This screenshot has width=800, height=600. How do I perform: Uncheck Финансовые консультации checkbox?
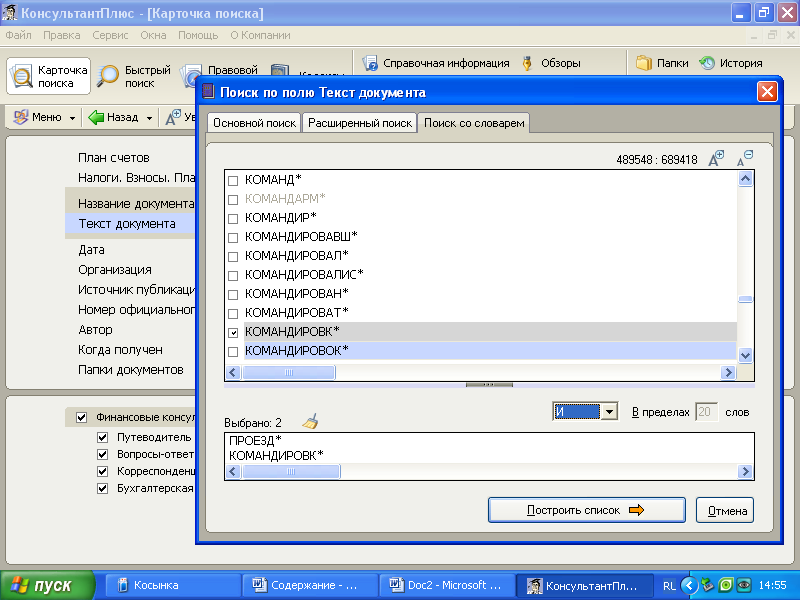point(82,417)
